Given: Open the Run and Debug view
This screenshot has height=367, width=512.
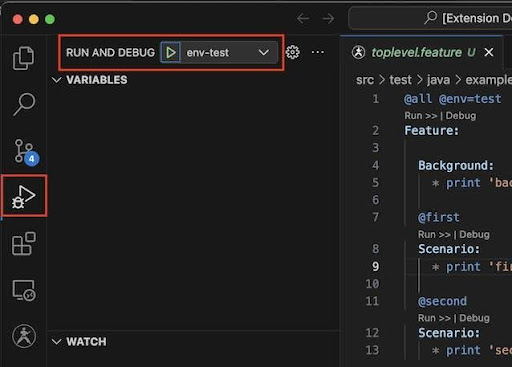Looking at the screenshot, I should (23, 196).
